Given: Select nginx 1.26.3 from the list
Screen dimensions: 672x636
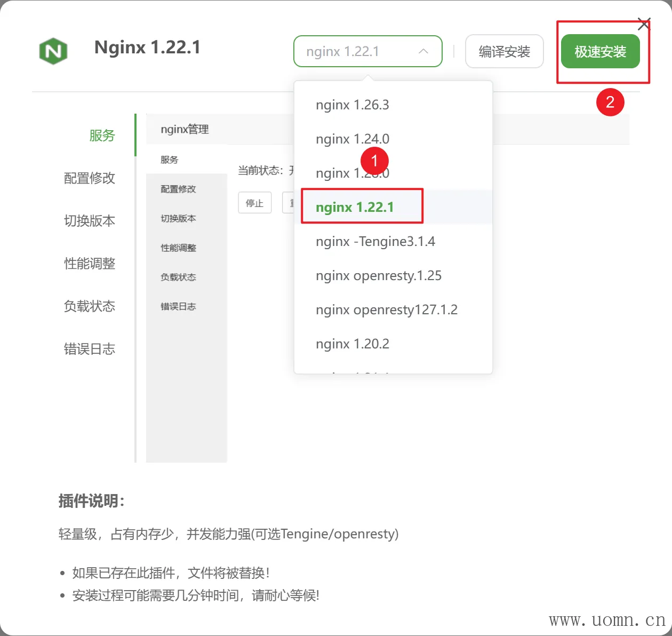Looking at the screenshot, I should coord(353,105).
